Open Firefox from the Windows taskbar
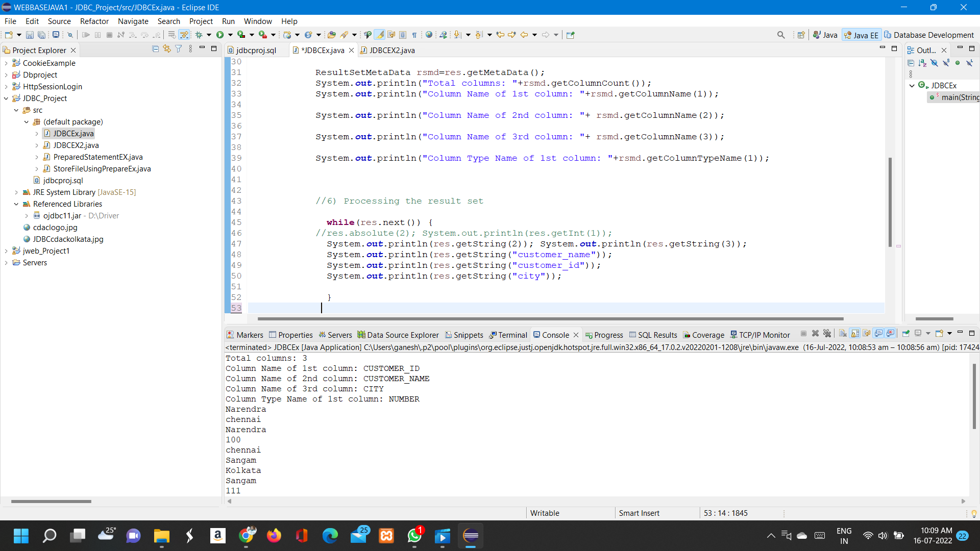This screenshot has width=980, height=551. 274,536
